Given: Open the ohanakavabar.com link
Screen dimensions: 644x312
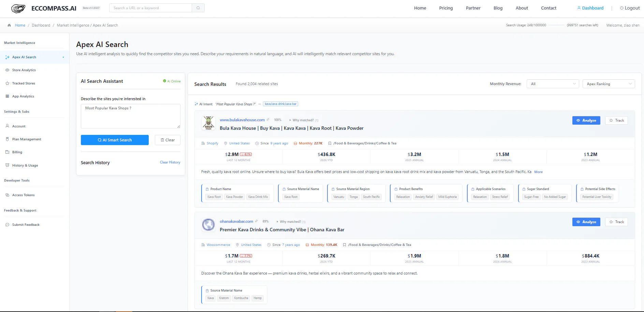Looking at the screenshot, I should (236, 221).
